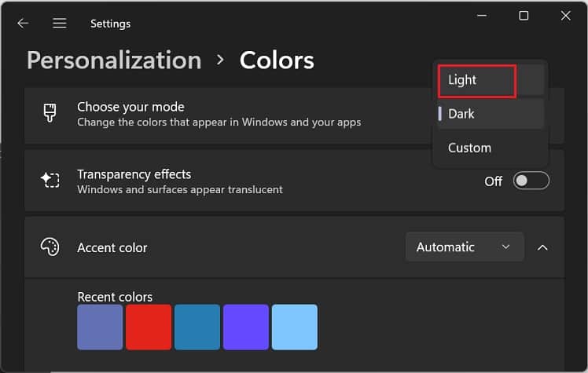Viewport: 588px width, 373px height.
Task: Click the paintbrush mode icon
Action: coord(50,113)
